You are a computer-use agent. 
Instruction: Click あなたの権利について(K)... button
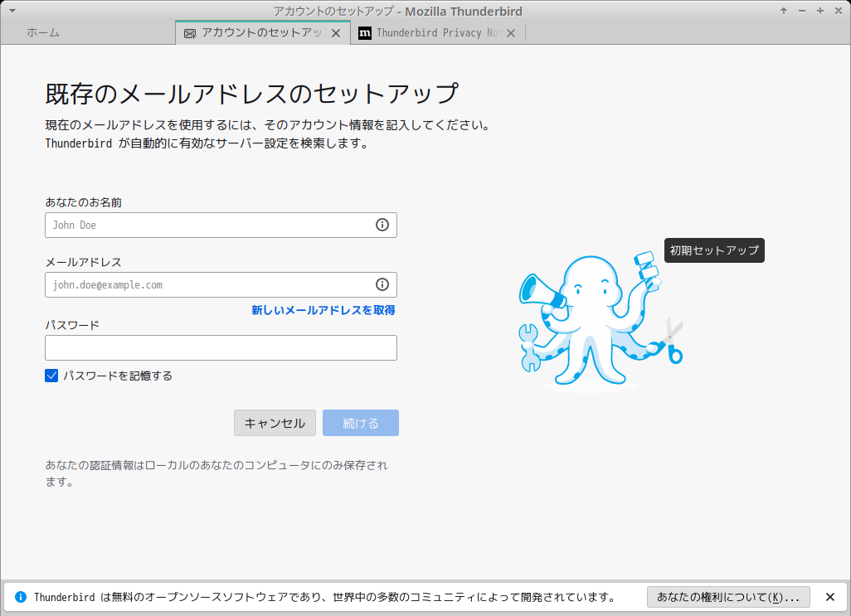tap(728, 597)
